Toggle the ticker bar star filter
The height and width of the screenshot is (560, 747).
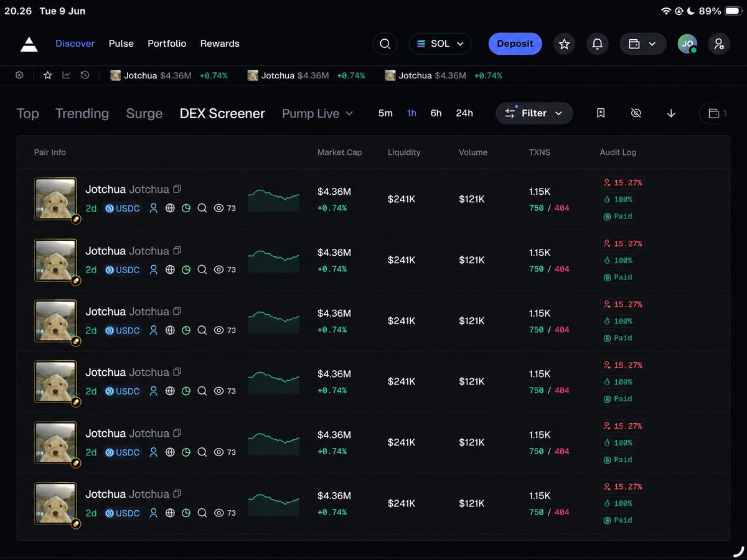(x=47, y=75)
